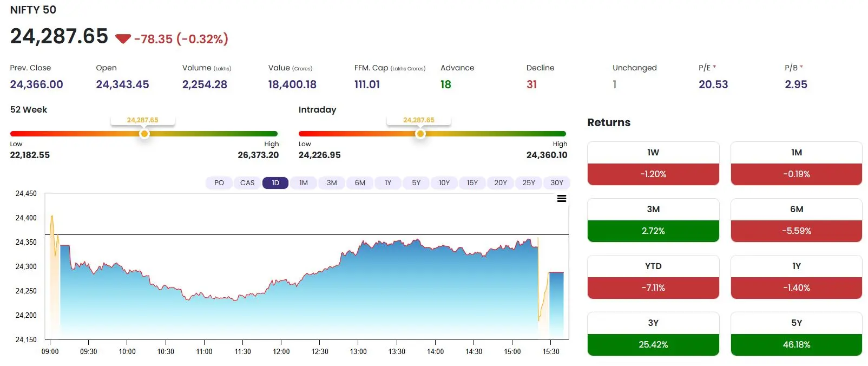This screenshot has height=366, width=868.
Task: Click Volume value 2,254.28
Action: tap(205, 84)
